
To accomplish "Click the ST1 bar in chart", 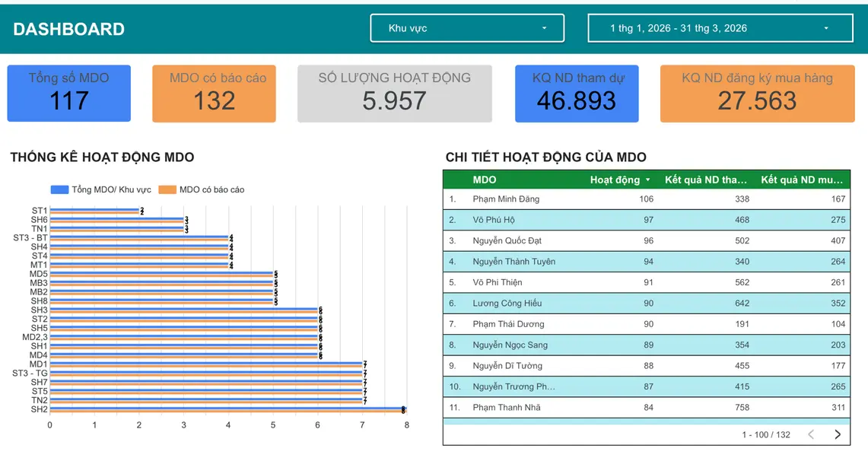I will coord(94,211).
